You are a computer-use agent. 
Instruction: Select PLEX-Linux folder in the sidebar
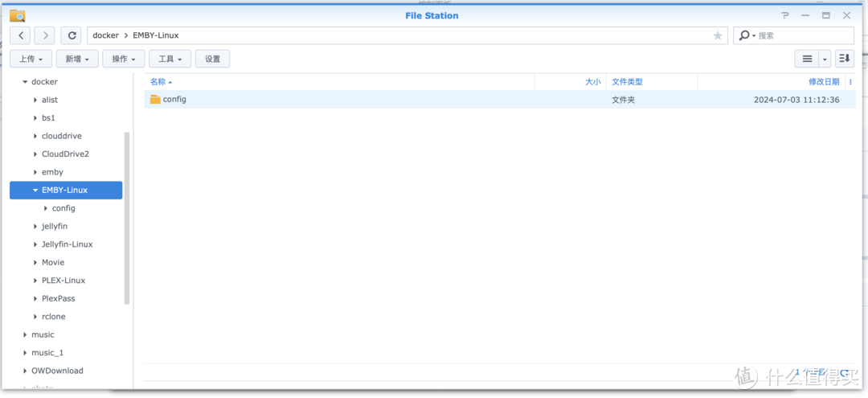63,281
